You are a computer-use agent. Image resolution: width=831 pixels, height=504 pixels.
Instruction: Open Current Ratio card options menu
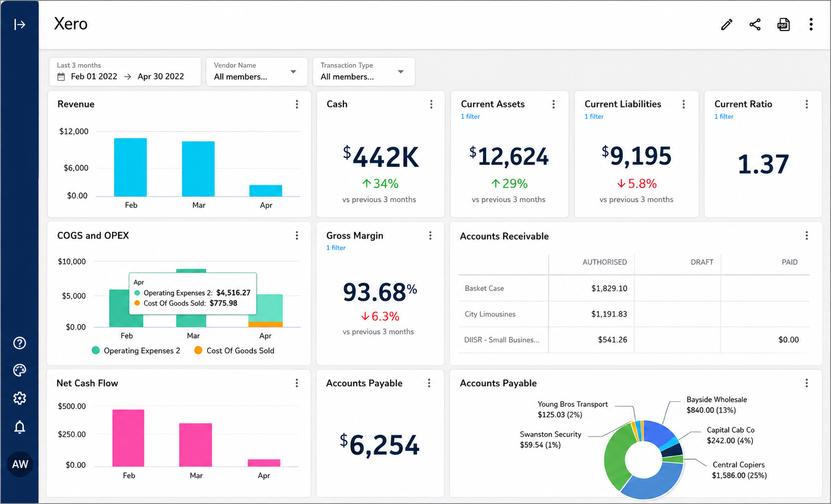click(806, 104)
